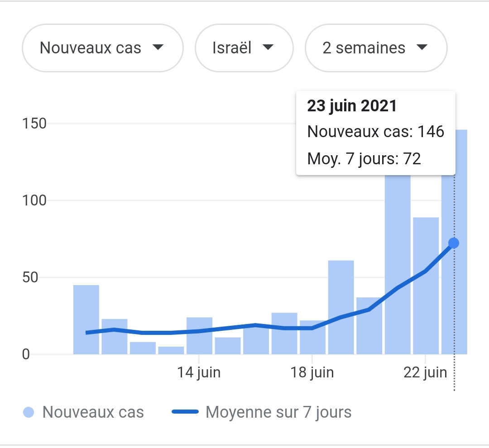Viewport: 489px width, 448px height.
Task: Click the 14 juin axis label
Action: [199, 372]
